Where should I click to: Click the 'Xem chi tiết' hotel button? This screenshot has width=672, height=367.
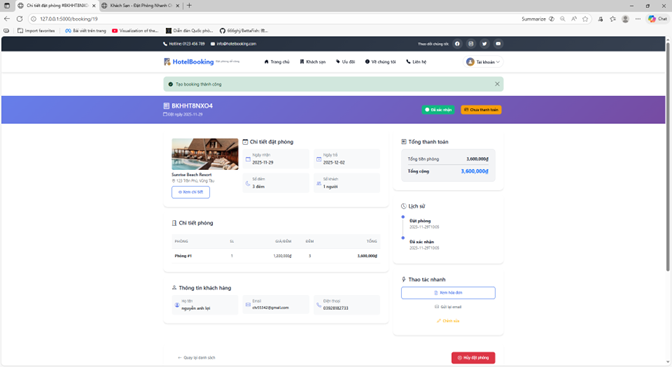pos(191,192)
